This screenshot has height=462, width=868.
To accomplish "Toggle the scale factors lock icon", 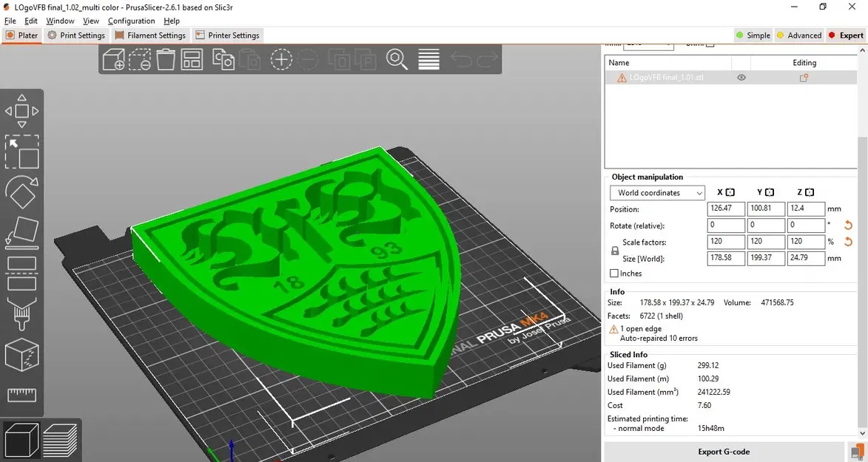I will coord(614,251).
